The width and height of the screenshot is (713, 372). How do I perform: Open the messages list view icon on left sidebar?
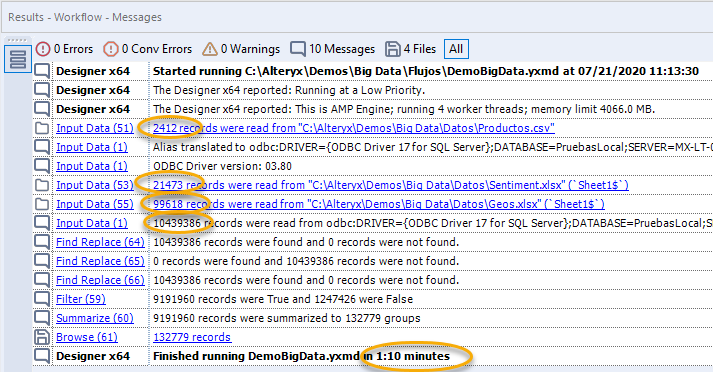pyautogui.click(x=18, y=59)
